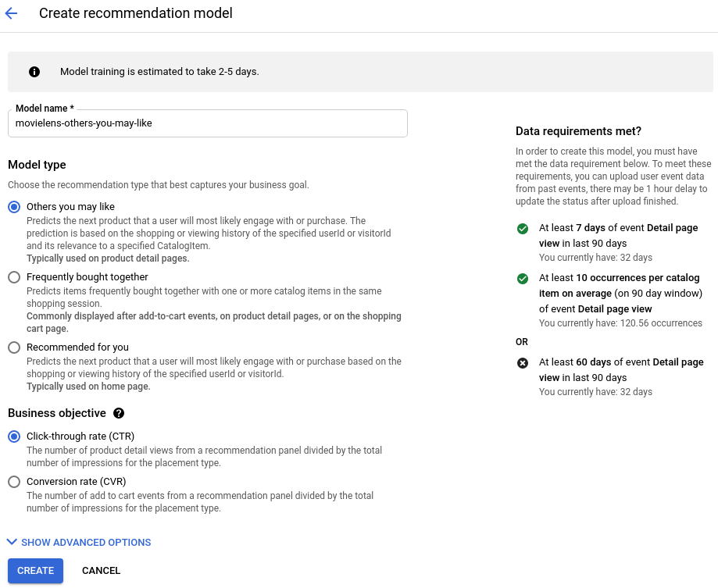The width and height of the screenshot is (718, 588).
Task: Click the Data requirements met? heading
Action: 578,131
